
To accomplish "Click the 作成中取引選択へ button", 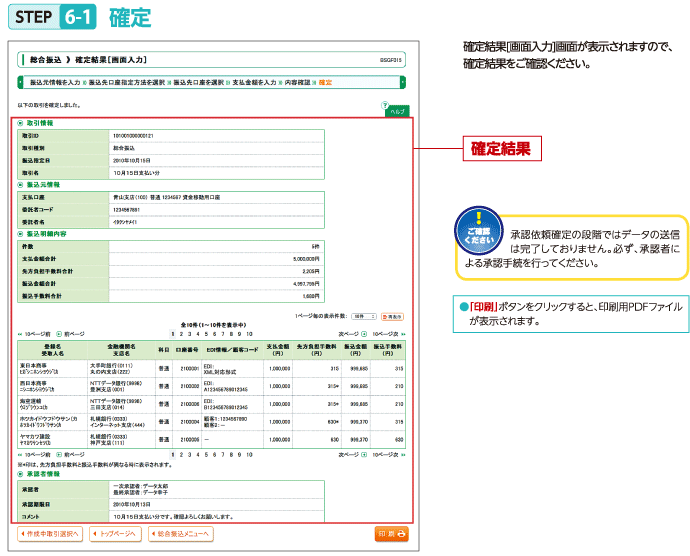I will 50,534.
